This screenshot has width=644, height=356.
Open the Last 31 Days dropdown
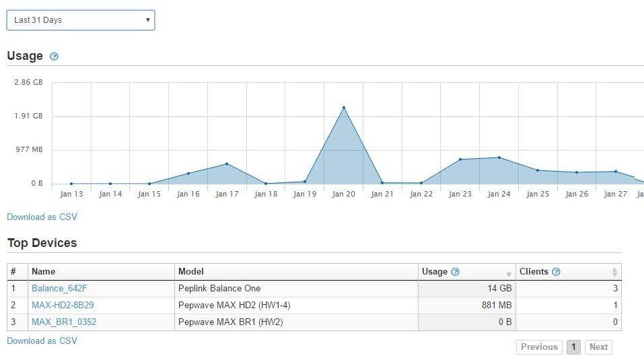[80, 20]
